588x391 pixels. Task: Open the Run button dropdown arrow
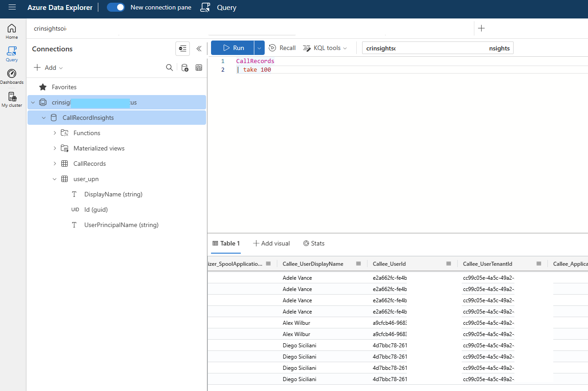tap(259, 48)
